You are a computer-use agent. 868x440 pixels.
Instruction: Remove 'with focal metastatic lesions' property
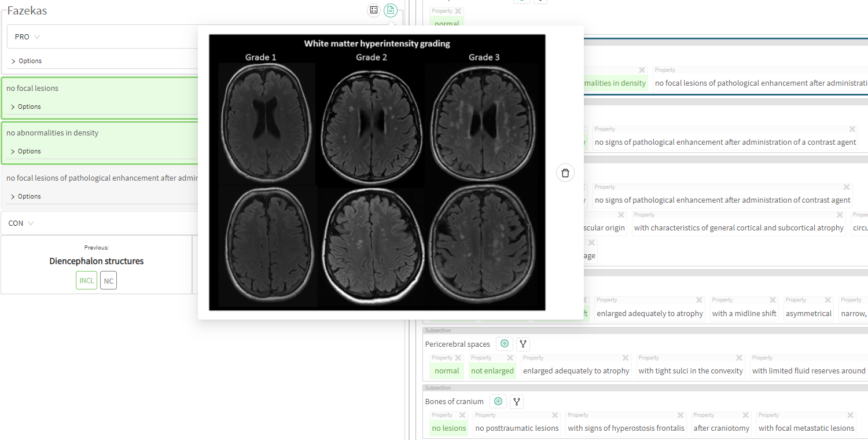[851, 415]
